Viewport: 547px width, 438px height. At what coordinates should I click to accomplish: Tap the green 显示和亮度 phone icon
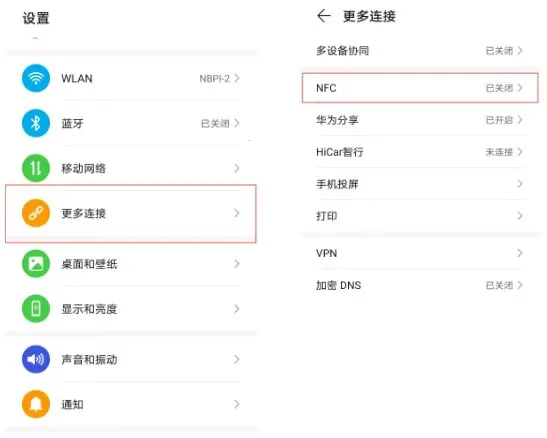(36, 309)
